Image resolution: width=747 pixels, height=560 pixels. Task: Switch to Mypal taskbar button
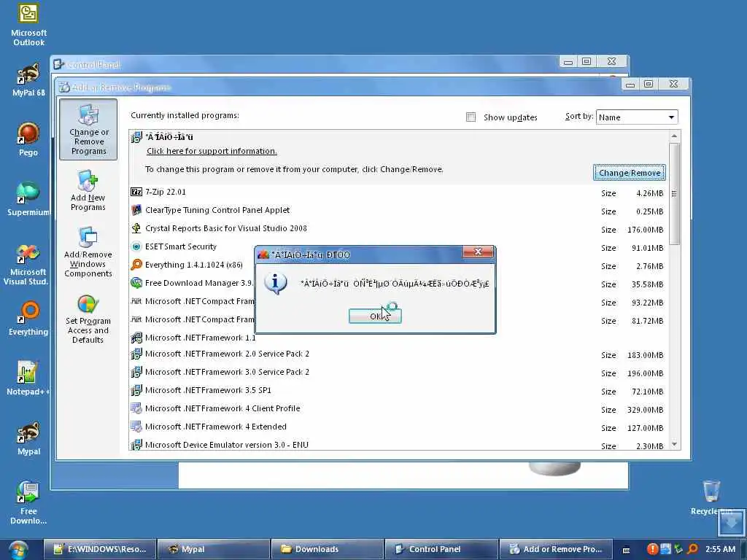point(214,549)
